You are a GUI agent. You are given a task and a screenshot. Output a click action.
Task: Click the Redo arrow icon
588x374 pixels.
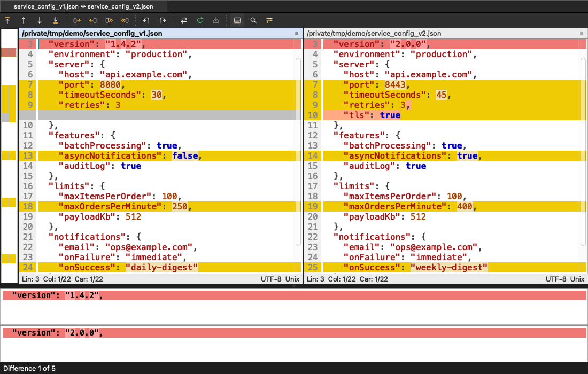pos(163,20)
